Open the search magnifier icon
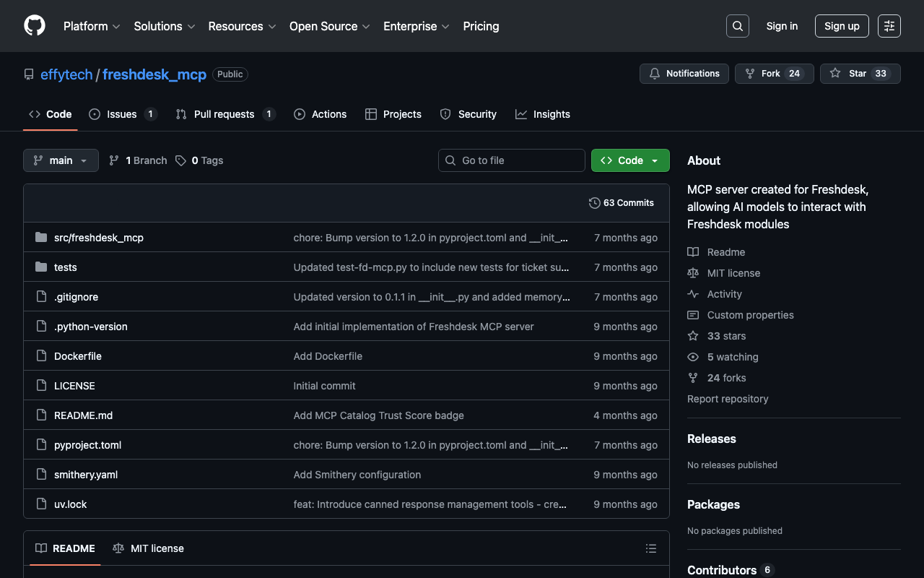The height and width of the screenshot is (578, 924). click(x=737, y=26)
